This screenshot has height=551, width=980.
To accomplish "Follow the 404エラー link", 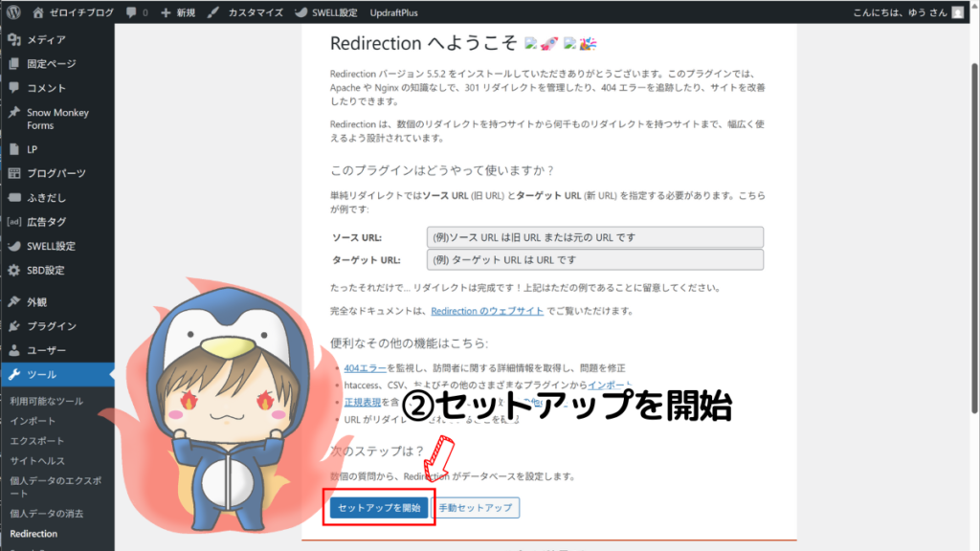I will pyautogui.click(x=365, y=368).
